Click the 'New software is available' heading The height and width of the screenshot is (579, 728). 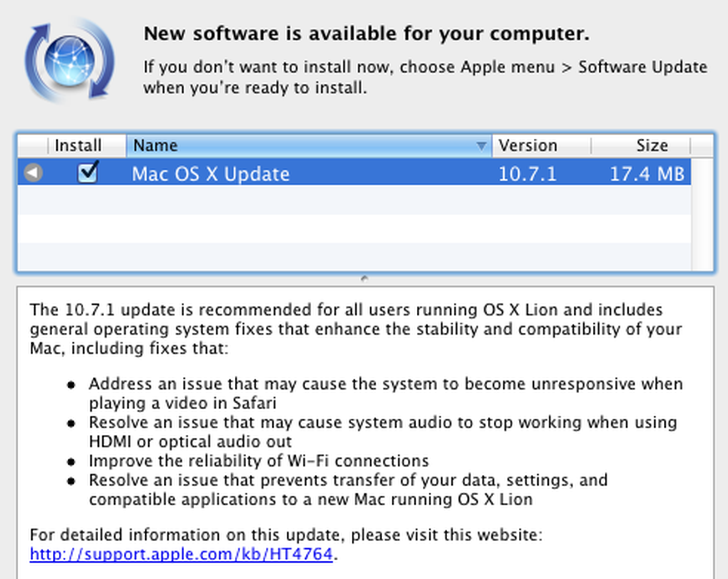pyautogui.click(x=366, y=34)
